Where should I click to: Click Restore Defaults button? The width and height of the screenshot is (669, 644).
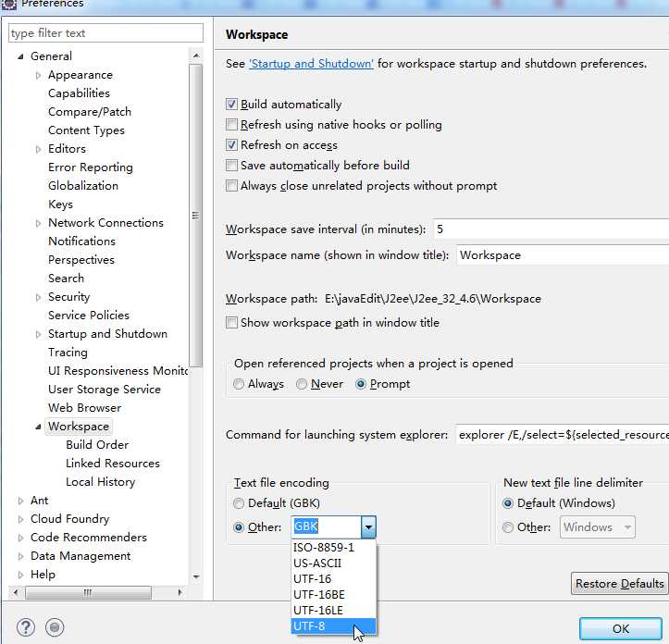pyautogui.click(x=620, y=584)
